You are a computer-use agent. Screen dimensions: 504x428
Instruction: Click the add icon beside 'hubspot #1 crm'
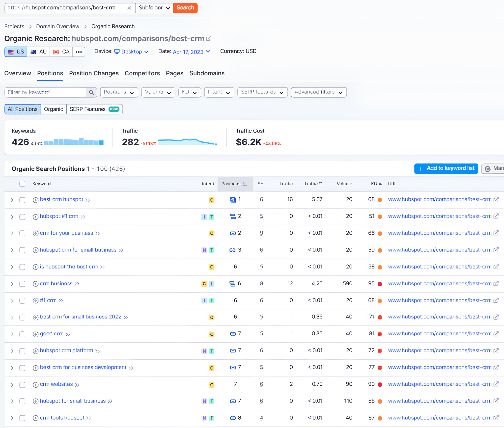pos(36,217)
